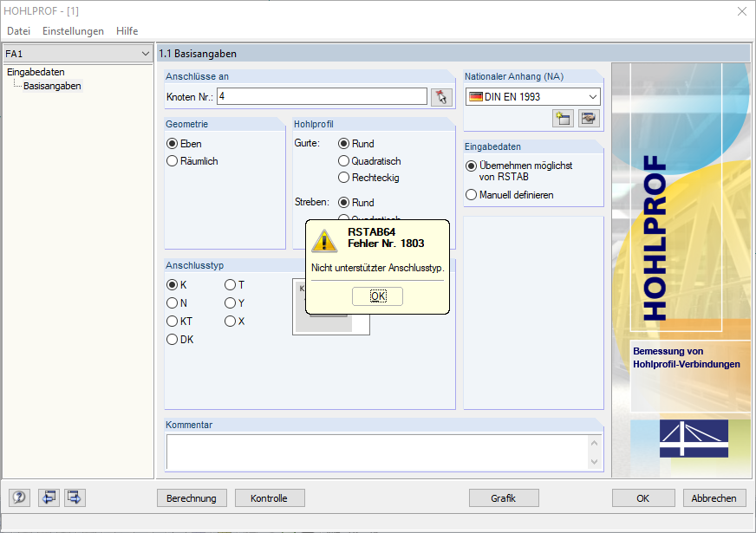
Task: Open the Einstellungen menu
Action: pos(74,31)
